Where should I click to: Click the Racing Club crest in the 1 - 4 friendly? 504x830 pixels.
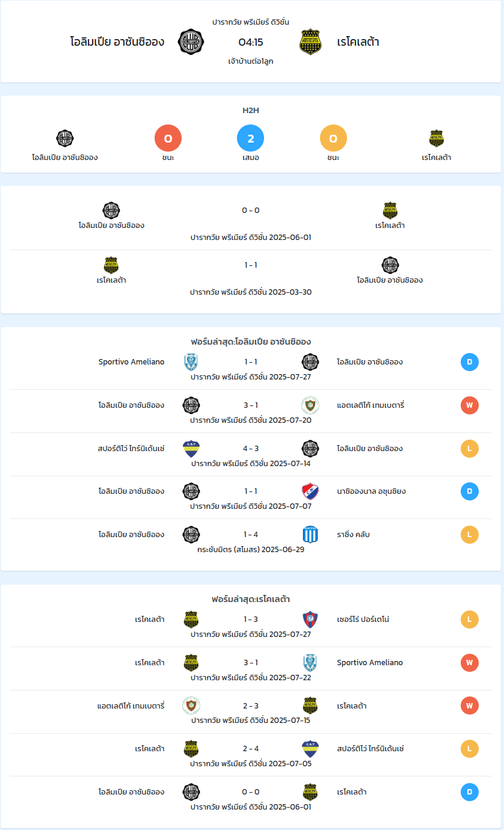coord(310,535)
